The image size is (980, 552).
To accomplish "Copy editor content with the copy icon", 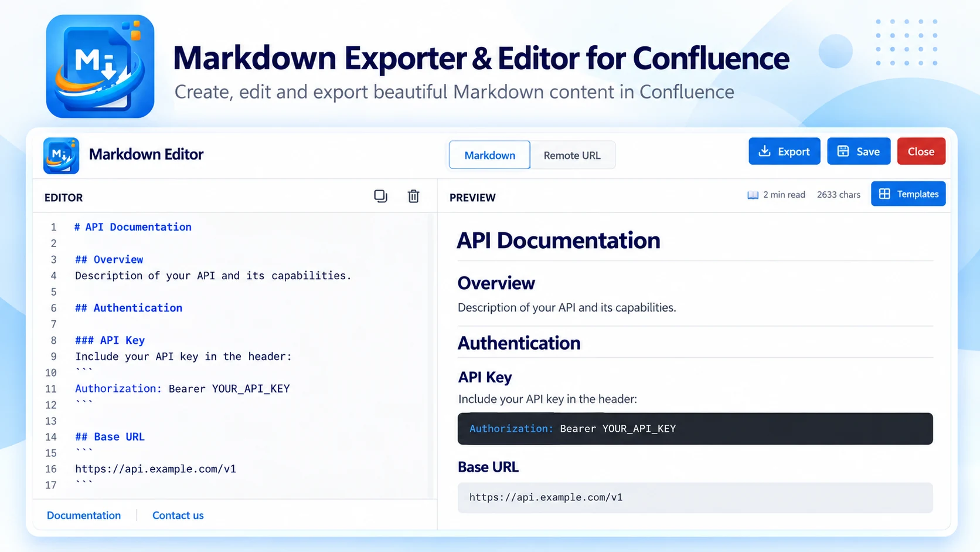I will click(x=380, y=196).
